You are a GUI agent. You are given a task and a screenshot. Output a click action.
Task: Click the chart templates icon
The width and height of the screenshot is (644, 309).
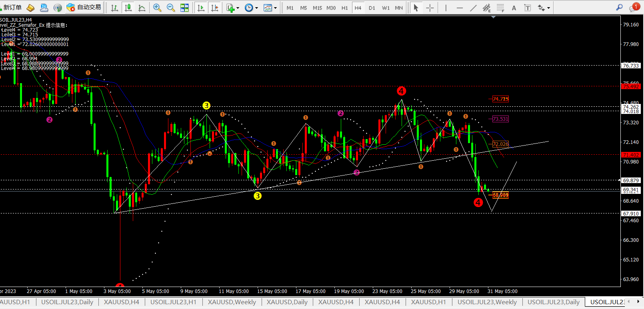(268, 8)
